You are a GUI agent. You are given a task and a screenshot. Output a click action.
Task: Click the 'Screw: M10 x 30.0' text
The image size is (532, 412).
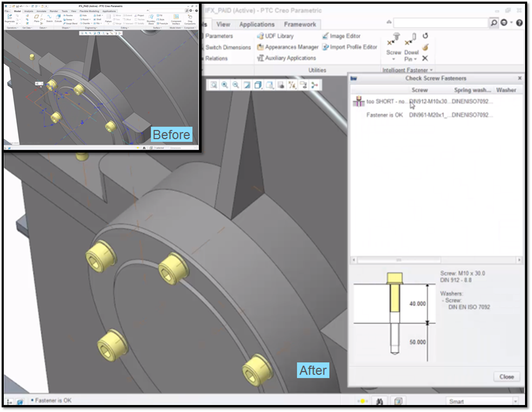pos(463,273)
